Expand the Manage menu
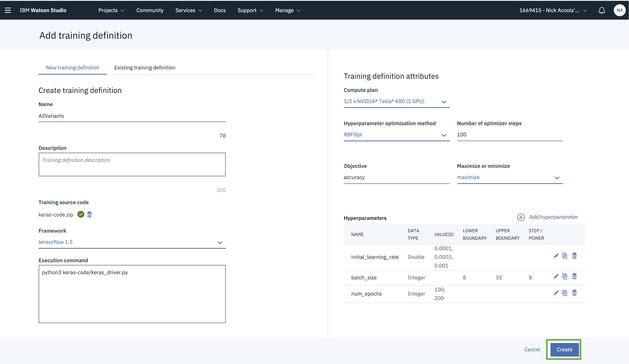 tap(288, 10)
